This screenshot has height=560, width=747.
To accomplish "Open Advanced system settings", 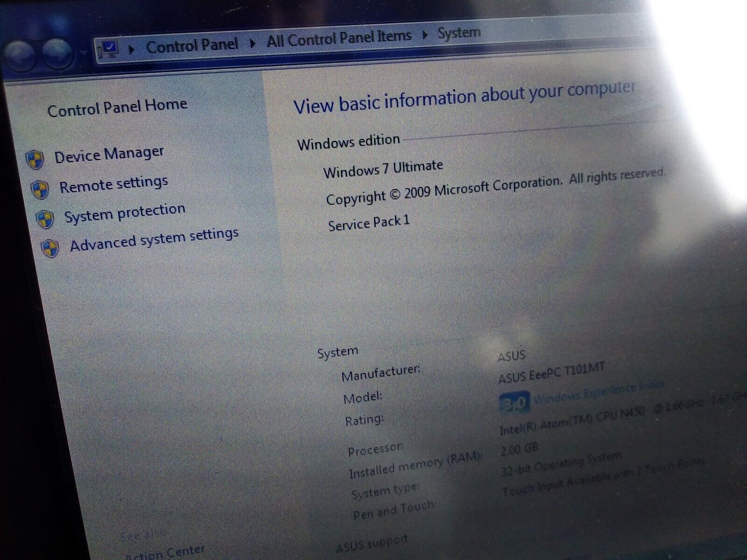I will [x=154, y=240].
